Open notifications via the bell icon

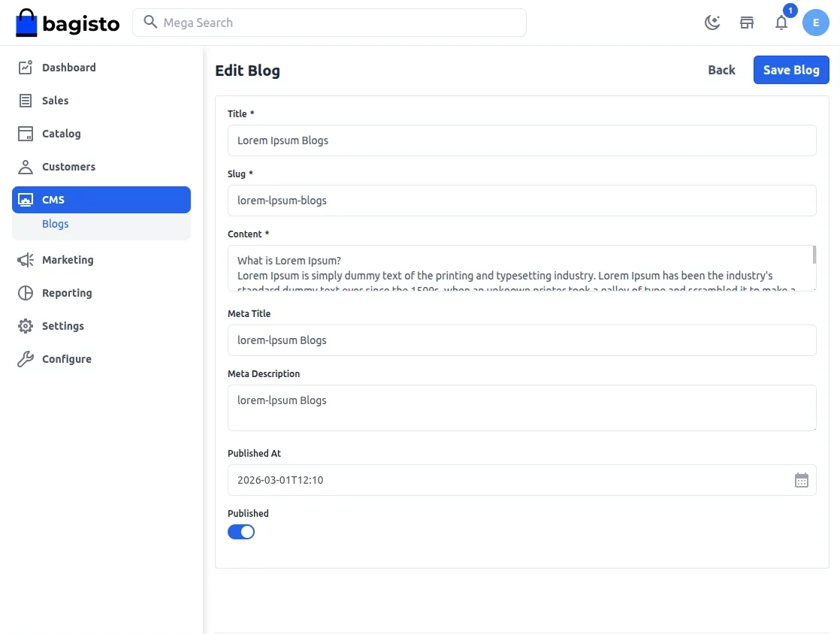pyautogui.click(x=781, y=23)
